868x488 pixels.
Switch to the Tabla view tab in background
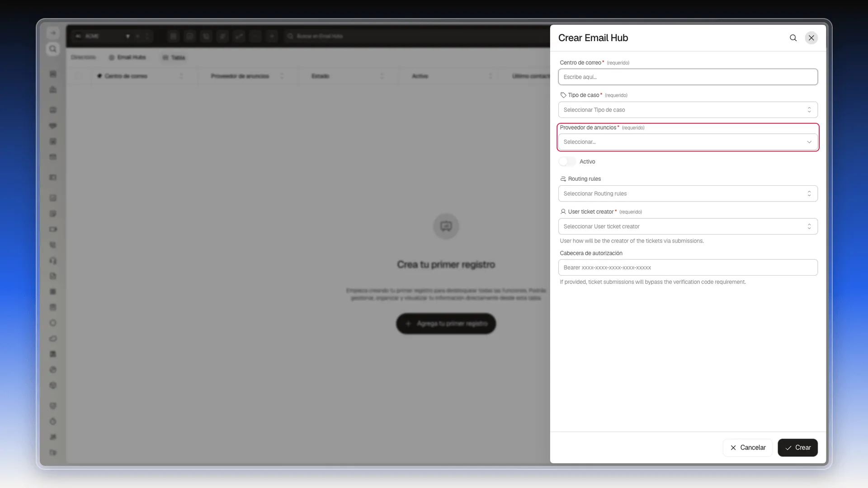[x=174, y=57]
